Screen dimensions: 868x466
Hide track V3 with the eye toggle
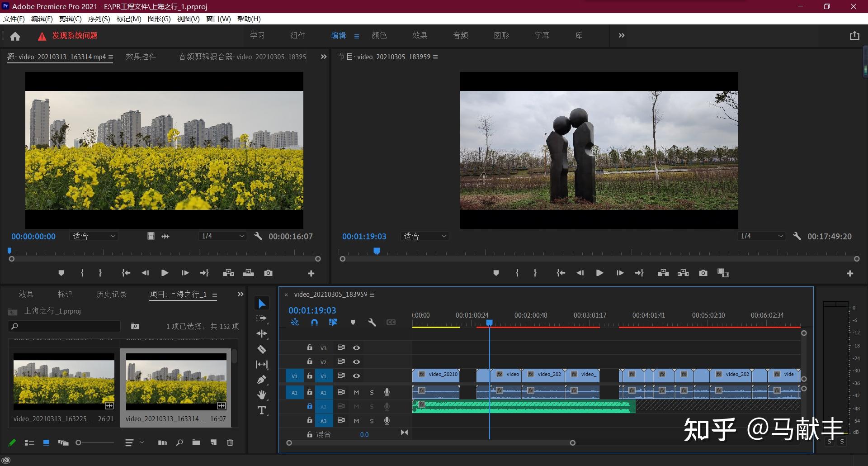(356, 348)
